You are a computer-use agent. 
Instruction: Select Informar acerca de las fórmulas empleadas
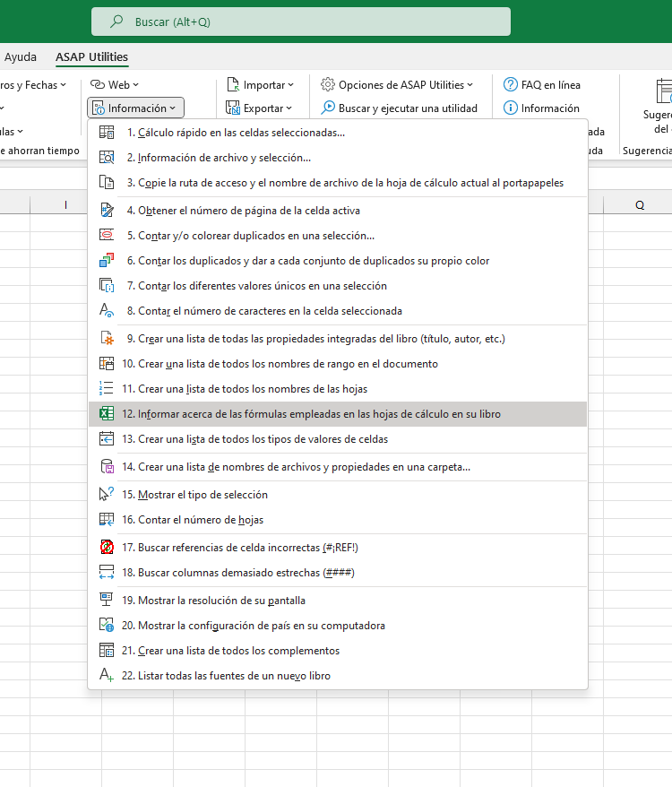(x=338, y=414)
